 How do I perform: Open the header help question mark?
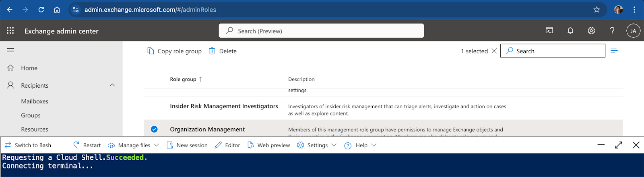coord(612,31)
